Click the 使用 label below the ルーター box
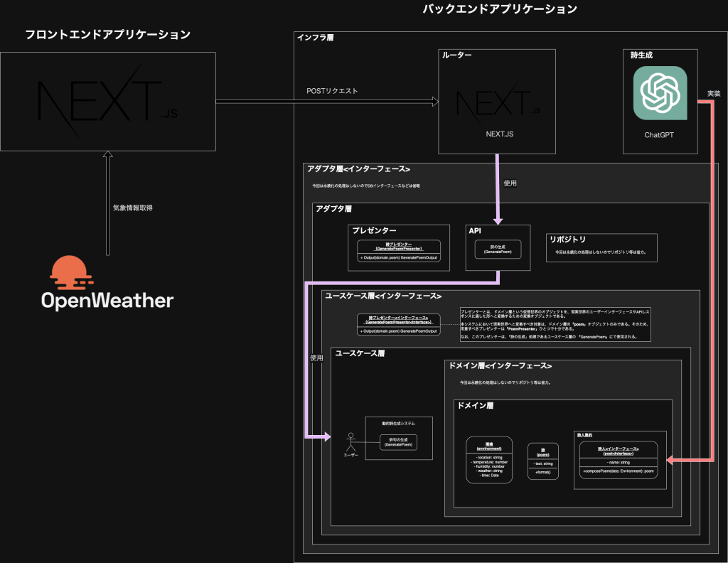The width and height of the screenshot is (728, 563). pos(510,183)
